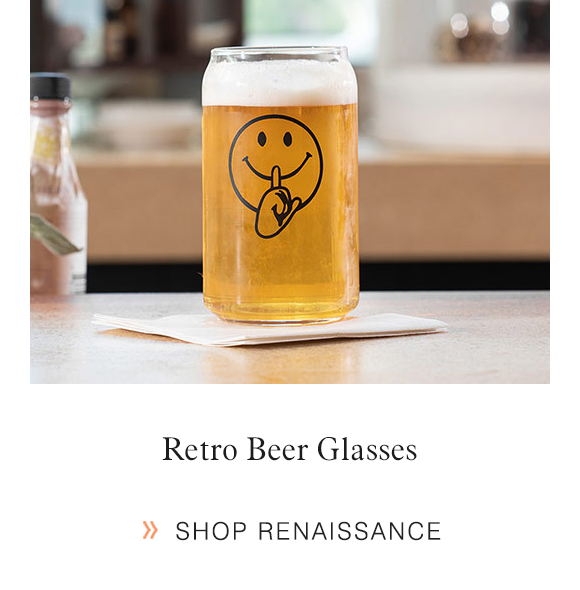The width and height of the screenshot is (580, 590).
Task: Click the orange double-chevron arrow icon
Action: [x=150, y=530]
